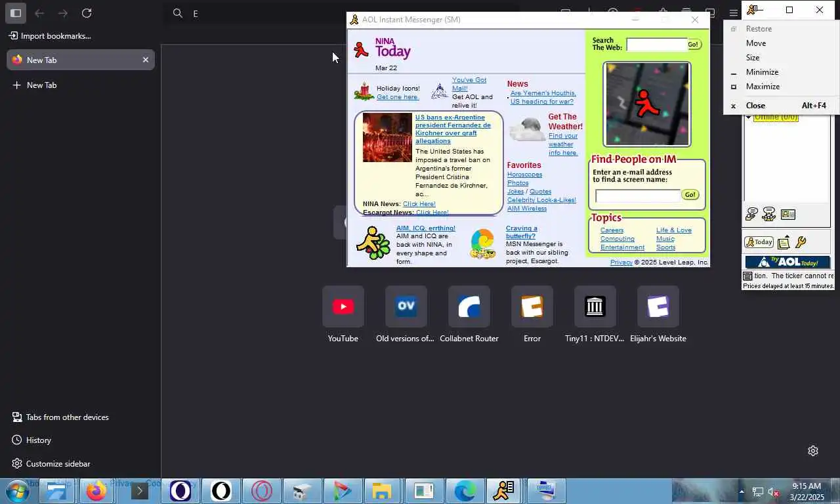This screenshot has width=840, height=504.
Task: Click the You've Got Mail! link
Action: tap(469, 84)
